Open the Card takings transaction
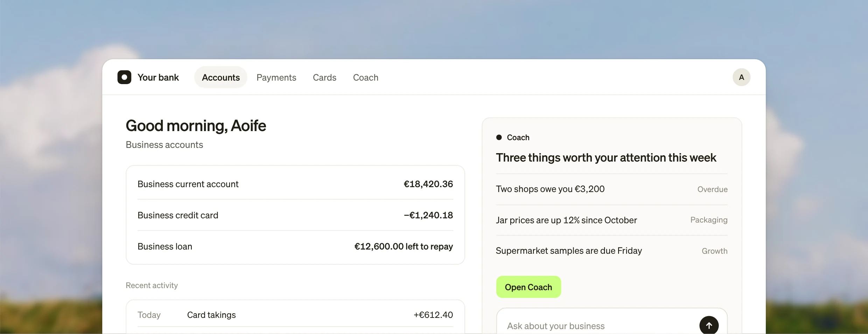Image resolution: width=868 pixels, height=334 pixels. pyautogui.click(x=295, y=315)
